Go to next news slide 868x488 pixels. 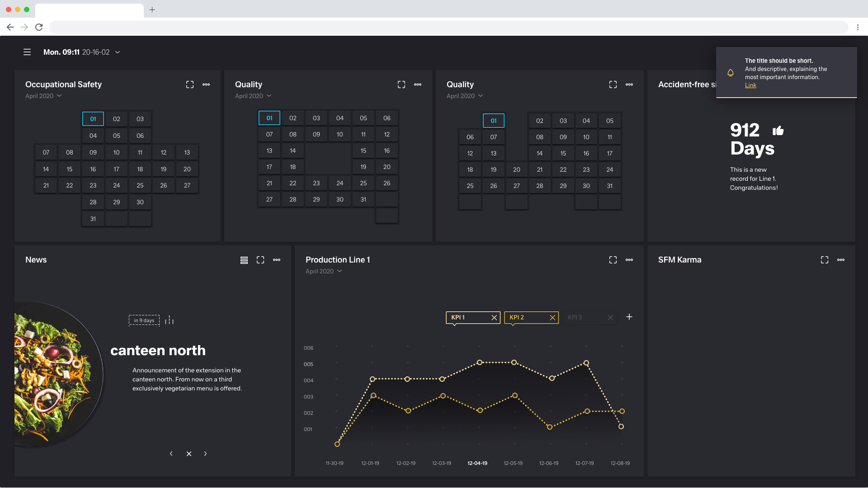pyautogui.click(x=205, y=454)
